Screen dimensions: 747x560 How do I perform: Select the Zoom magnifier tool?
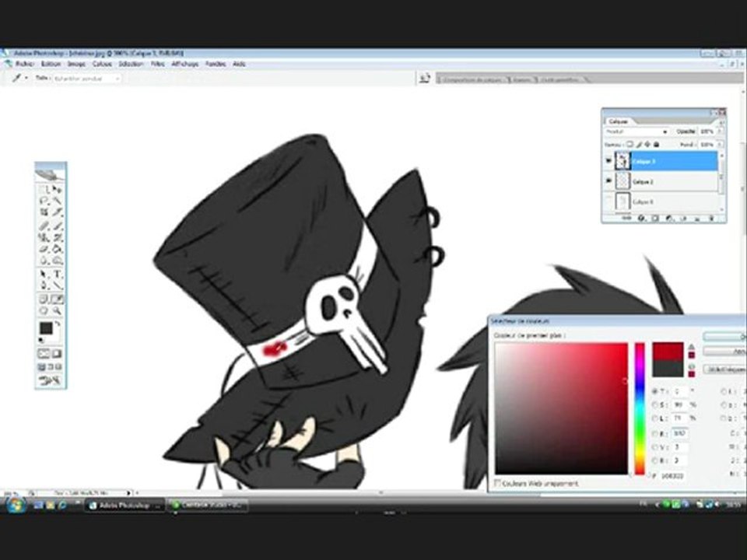[x=57, y=311]
